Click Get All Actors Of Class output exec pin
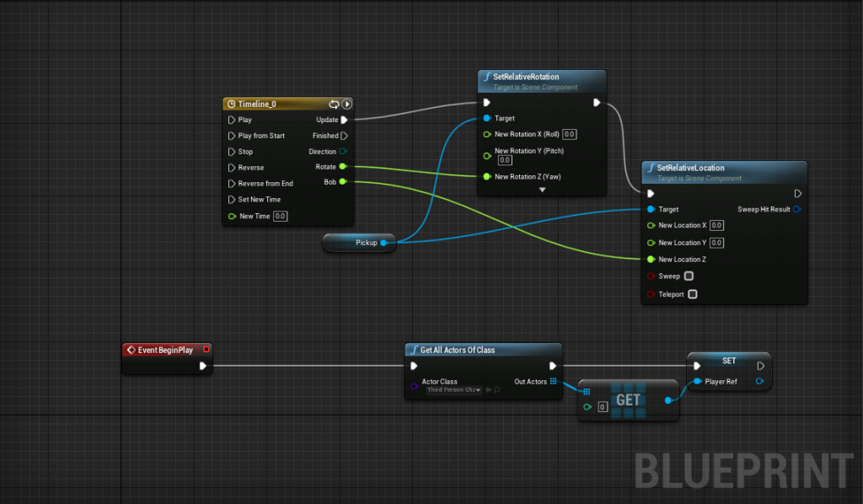The width and height of the screenshot is (863, 504). point(553,366)
